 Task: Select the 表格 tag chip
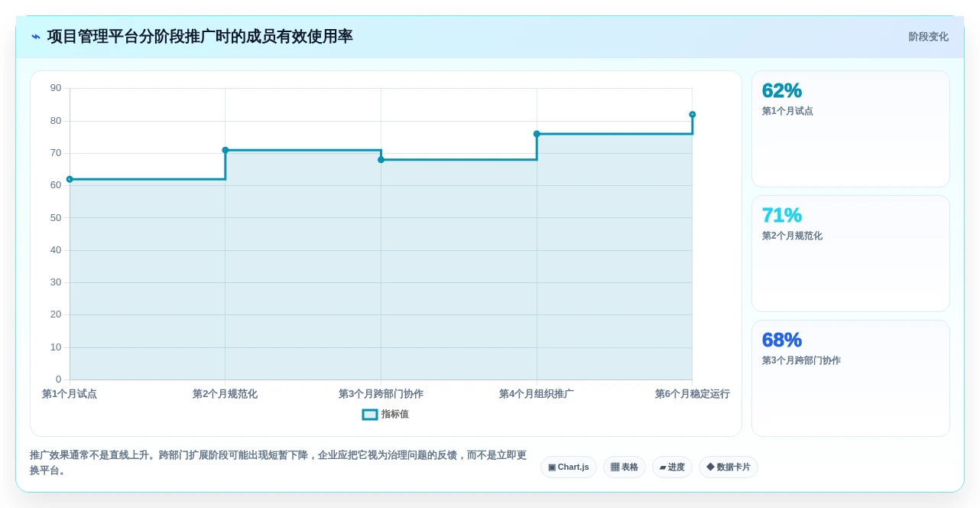click(625, 467)
